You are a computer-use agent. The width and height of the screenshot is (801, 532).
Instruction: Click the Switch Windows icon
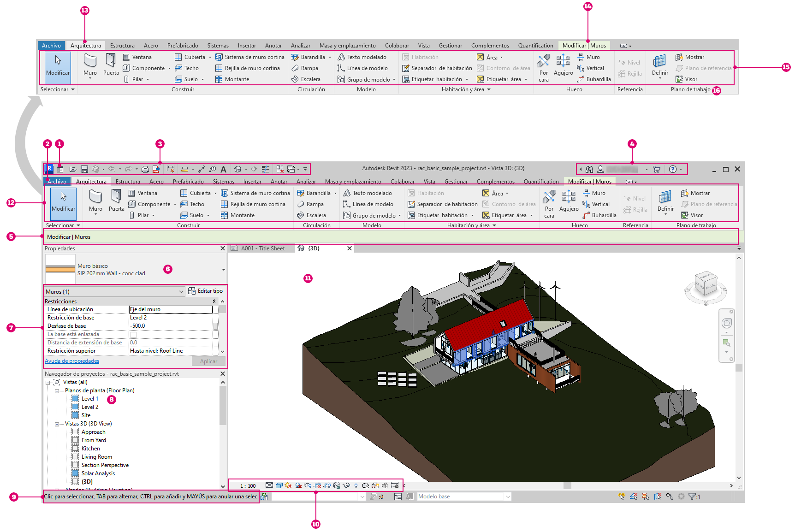click(x=291, y=169)
